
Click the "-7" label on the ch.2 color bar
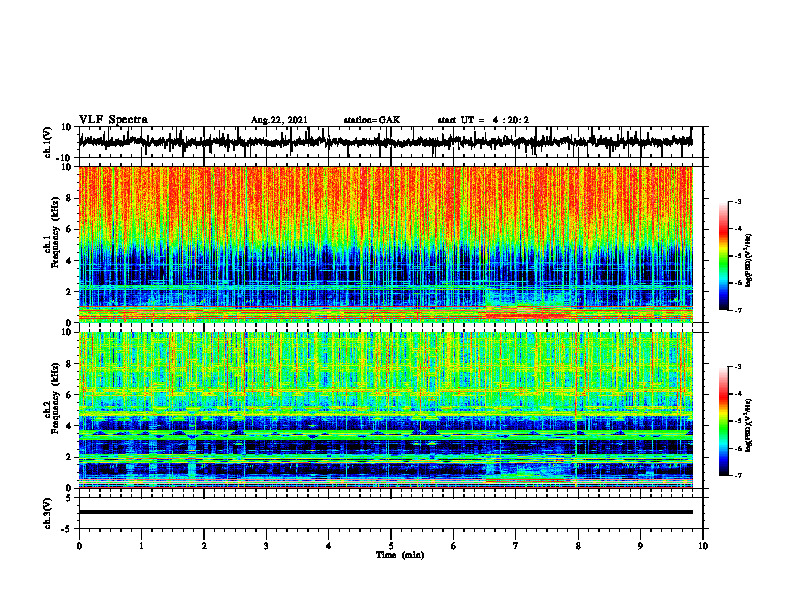(738, 476)
